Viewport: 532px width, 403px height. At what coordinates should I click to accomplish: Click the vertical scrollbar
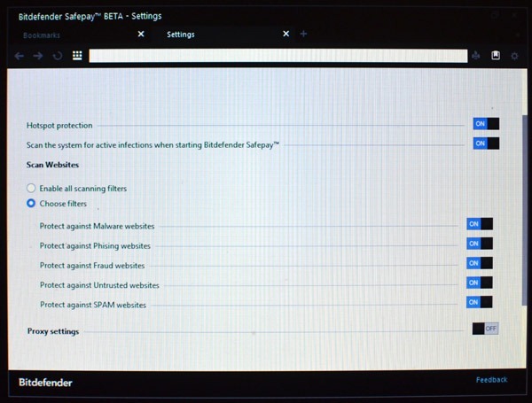[525, 210]
